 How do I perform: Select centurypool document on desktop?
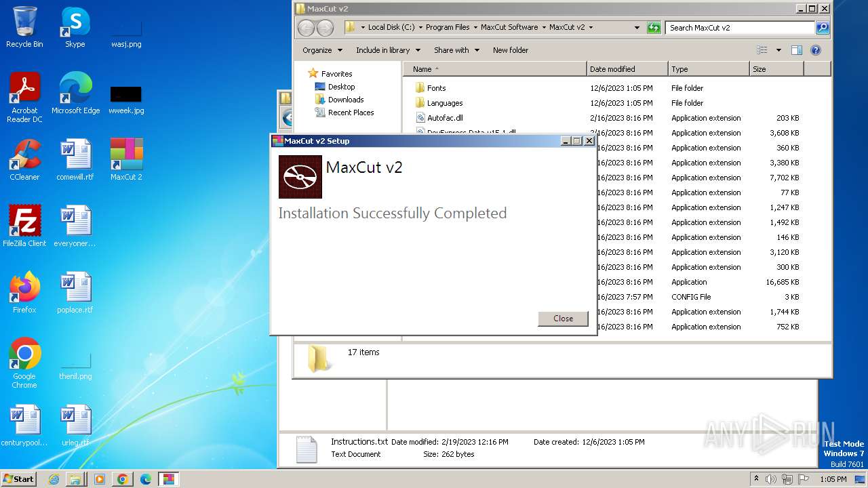pyautogui.click(x=24, y=426)
